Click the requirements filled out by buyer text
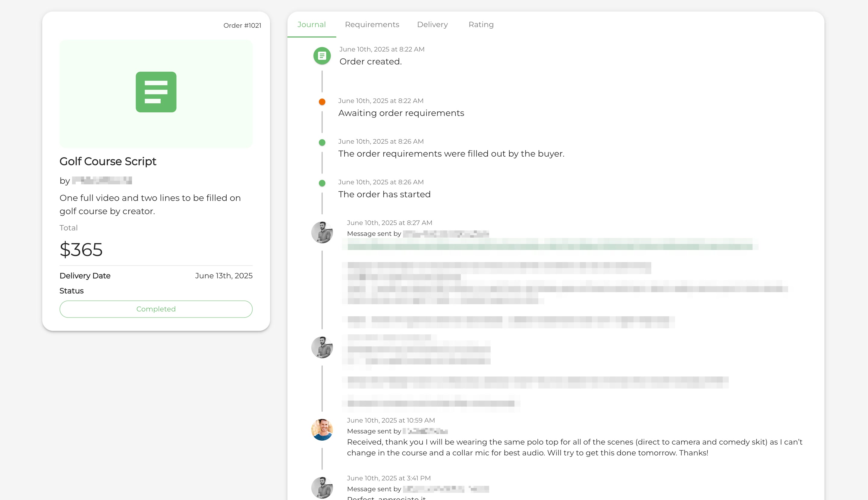 [451, 154]
